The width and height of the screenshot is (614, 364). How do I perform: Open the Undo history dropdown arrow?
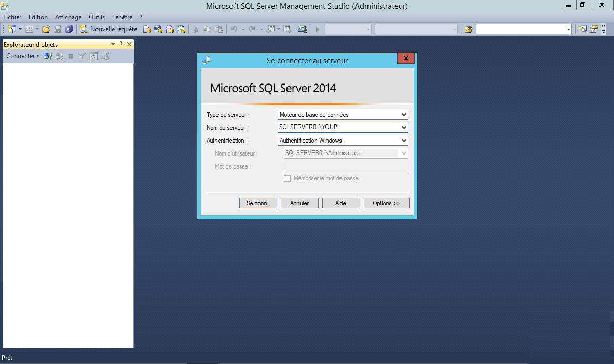coord(243,29)
